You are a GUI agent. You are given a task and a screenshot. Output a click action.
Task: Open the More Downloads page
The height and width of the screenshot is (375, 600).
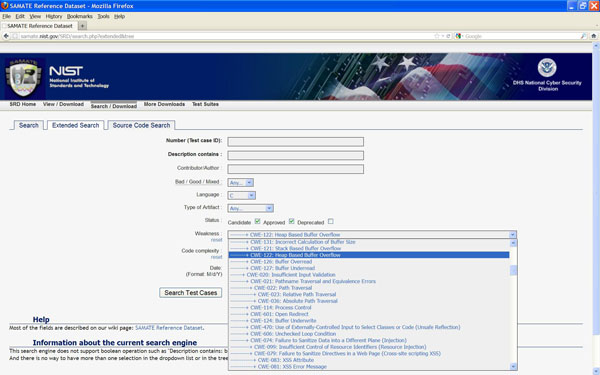pyautogui.click(x=164, y=104)
